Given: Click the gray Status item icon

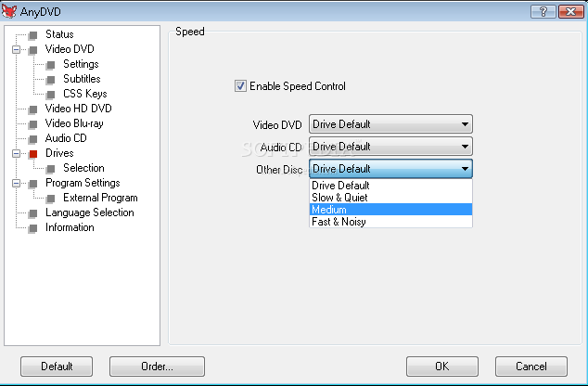Looking at the screenshot, I should [33, 35].
